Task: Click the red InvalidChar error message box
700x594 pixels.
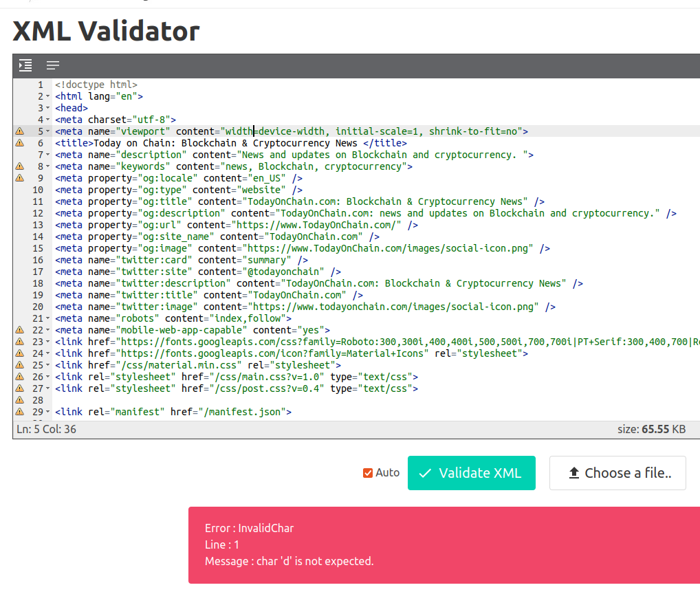Action: coord(444,545)
